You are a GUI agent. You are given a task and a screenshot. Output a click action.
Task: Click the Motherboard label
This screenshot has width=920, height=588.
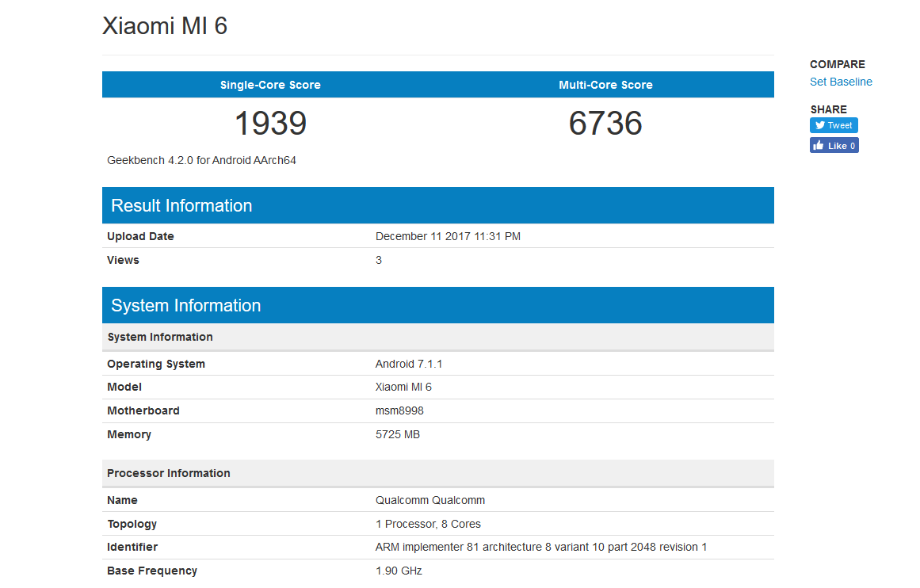click(x=143, y=410)
